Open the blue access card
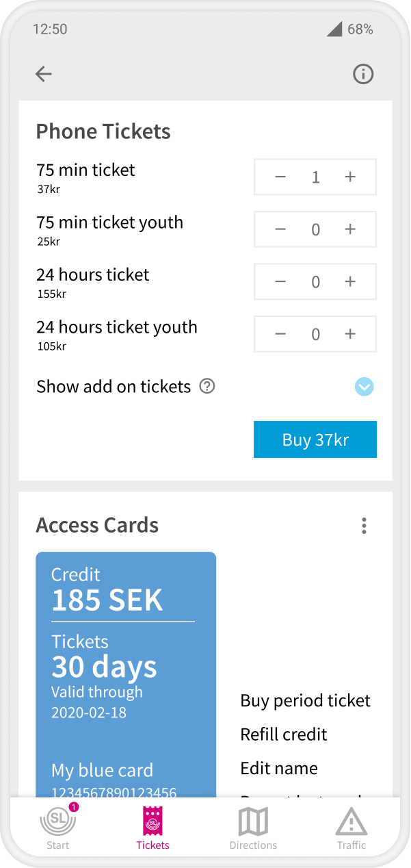 point(126,671)
